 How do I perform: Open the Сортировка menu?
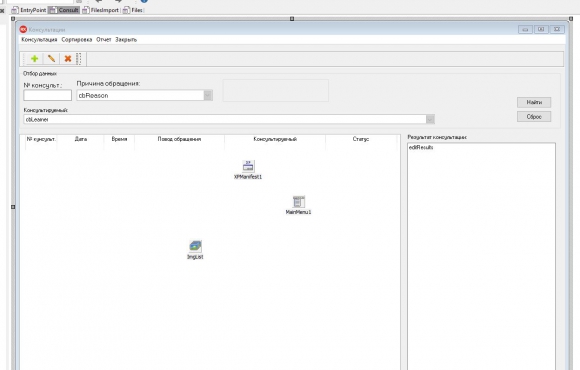pyautogui.click(x=77, y=40)
